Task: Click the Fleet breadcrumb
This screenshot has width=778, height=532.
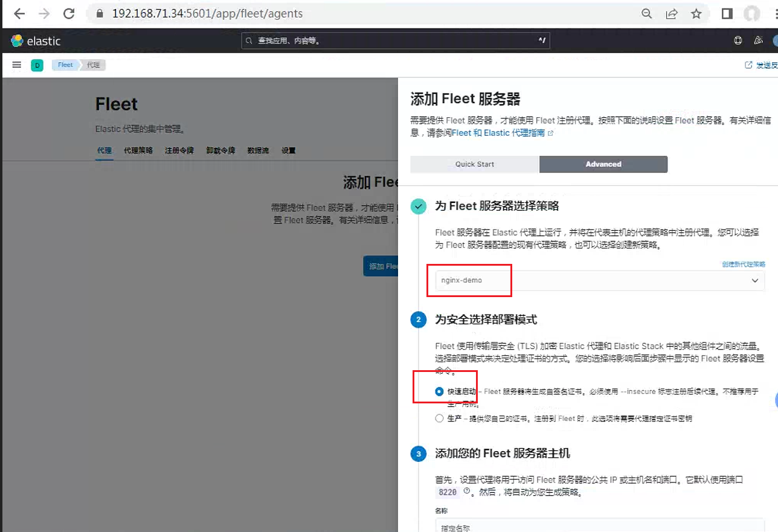Action: tap(65, 65)
